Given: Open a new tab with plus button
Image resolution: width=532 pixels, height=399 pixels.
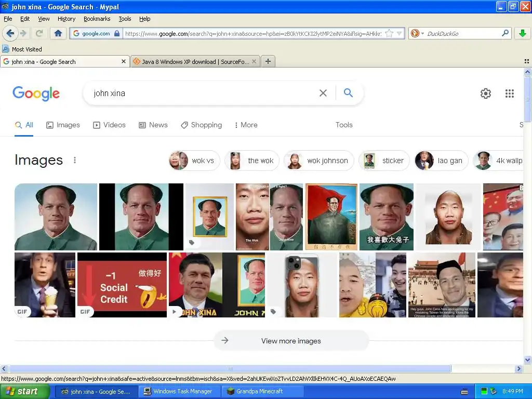Looking at the screenshot, I should click(268, 61).
